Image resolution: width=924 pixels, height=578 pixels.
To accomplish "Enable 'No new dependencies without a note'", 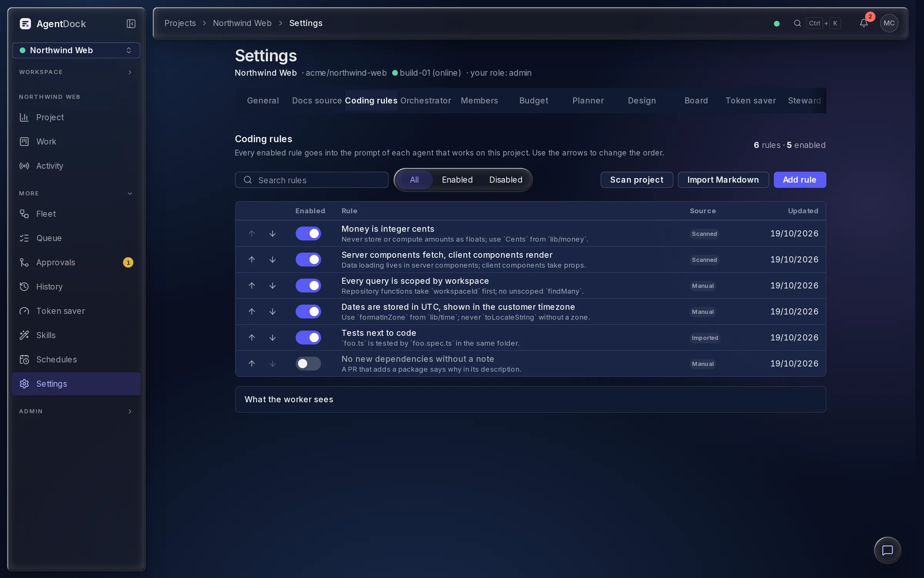I will [308, 364].
